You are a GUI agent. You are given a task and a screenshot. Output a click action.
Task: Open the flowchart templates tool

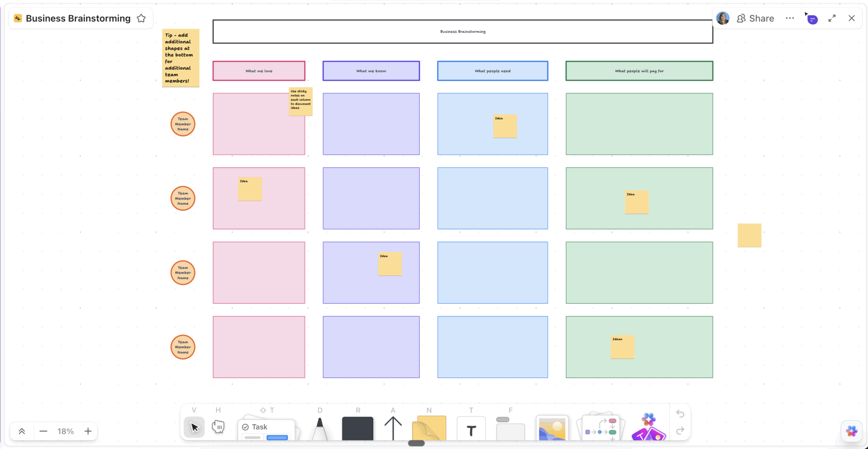(601, 426)
